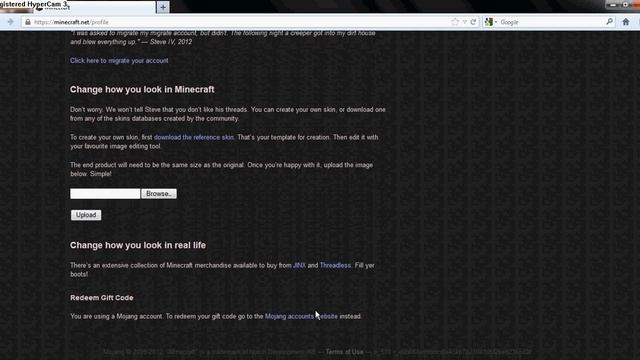Open the 'download the reference skin' link
Viewport: 640px width, 360px height.
[194, 137]
